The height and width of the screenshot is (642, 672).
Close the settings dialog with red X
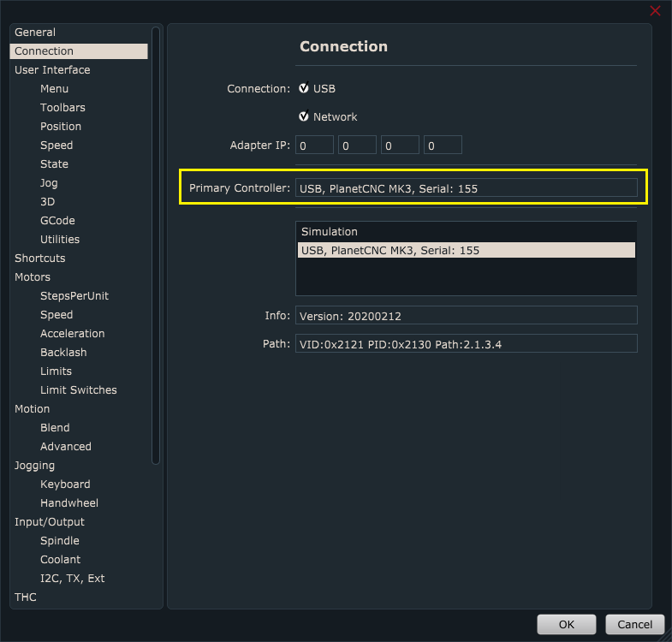click(656, 11)
